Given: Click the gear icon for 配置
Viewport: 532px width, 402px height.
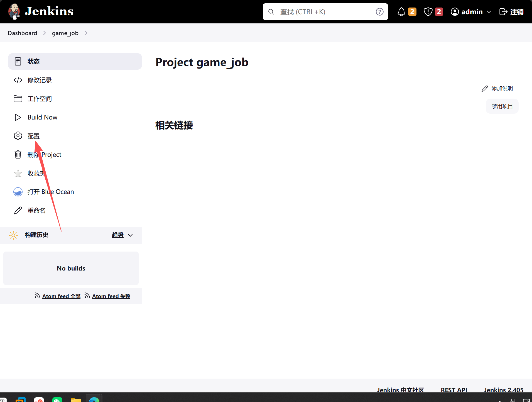Looking at the screenshot, I should click(18, 136).
